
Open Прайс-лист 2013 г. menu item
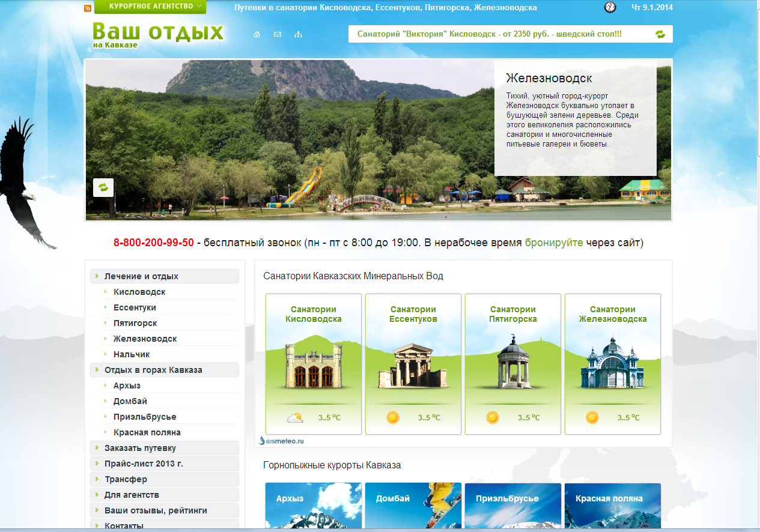click(x=144, y=464)
